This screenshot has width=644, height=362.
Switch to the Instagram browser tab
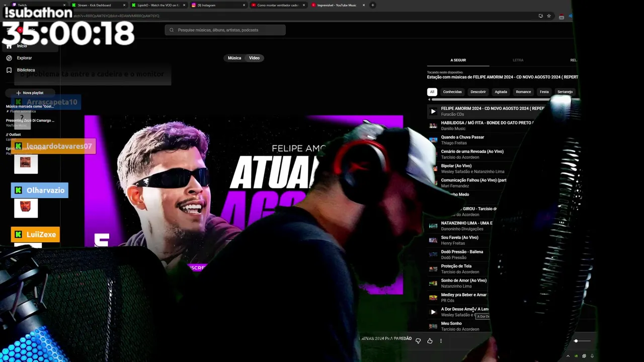coord(218,5)
